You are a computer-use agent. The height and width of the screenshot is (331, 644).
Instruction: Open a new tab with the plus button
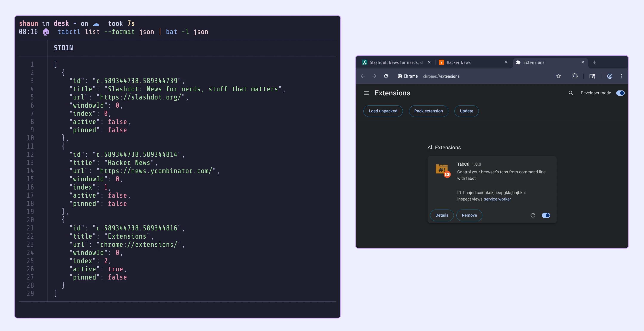595,62
